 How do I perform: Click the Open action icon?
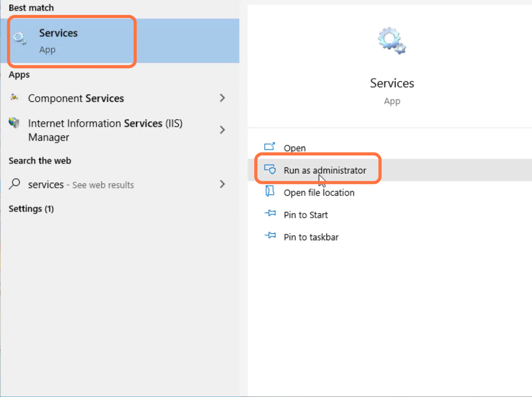[270, 146]
